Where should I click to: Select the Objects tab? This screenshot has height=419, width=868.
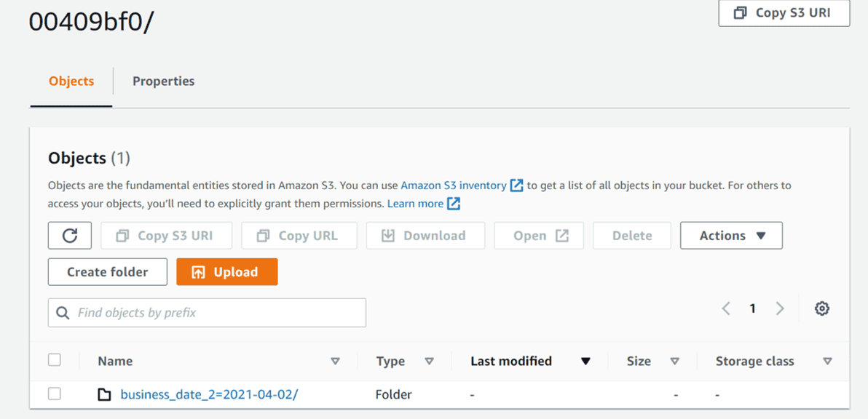click(x=71, y=81)
